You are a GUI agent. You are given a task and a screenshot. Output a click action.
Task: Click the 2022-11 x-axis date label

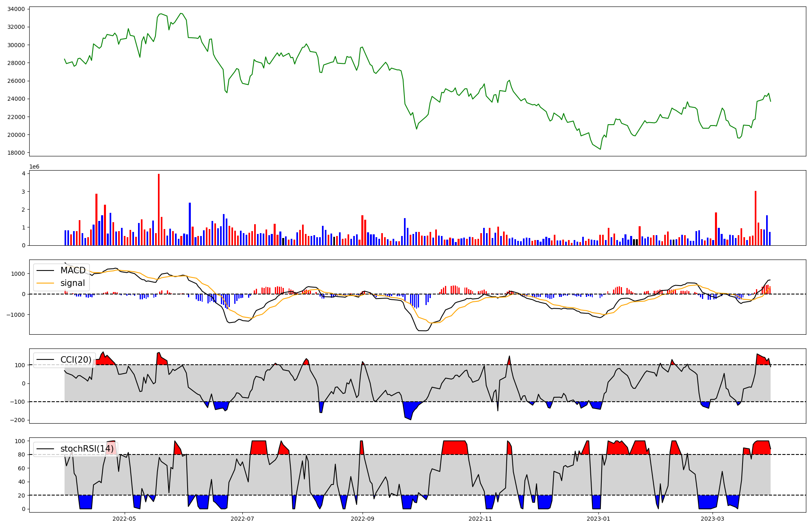[x=481, y=519]
